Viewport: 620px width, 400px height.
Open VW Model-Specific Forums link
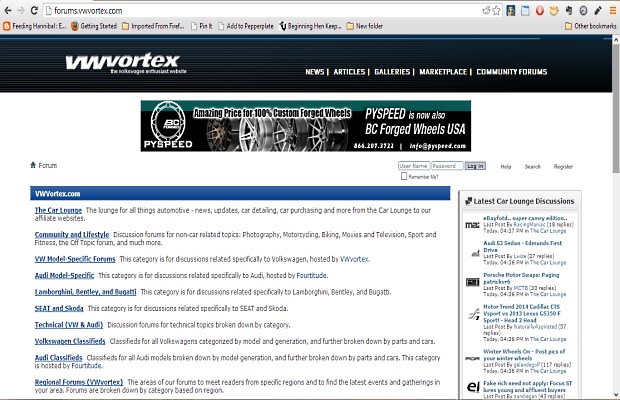[x=75, y=259]
